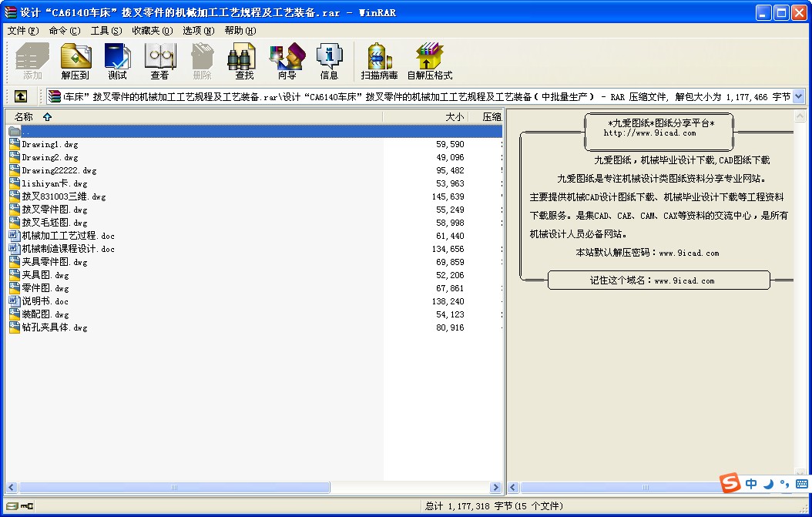Select the file lishiyan卡.dwg
Viewport: 812px width, 517px height.
(55, 183)
